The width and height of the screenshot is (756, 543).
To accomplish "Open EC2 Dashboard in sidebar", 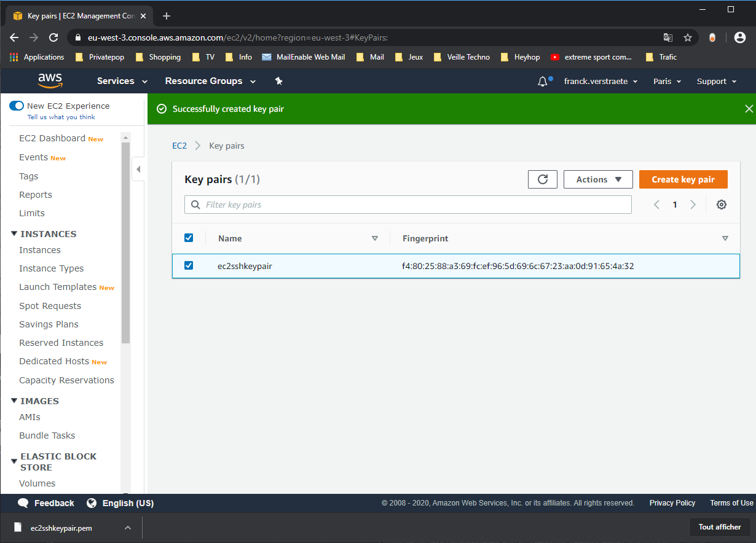I will [52, 138].
